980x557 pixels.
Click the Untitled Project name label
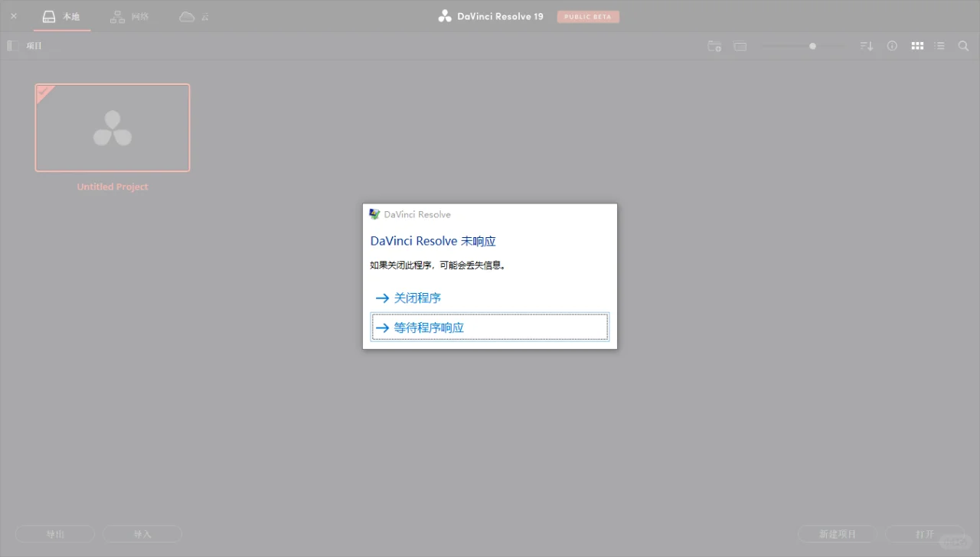point(113,187)
